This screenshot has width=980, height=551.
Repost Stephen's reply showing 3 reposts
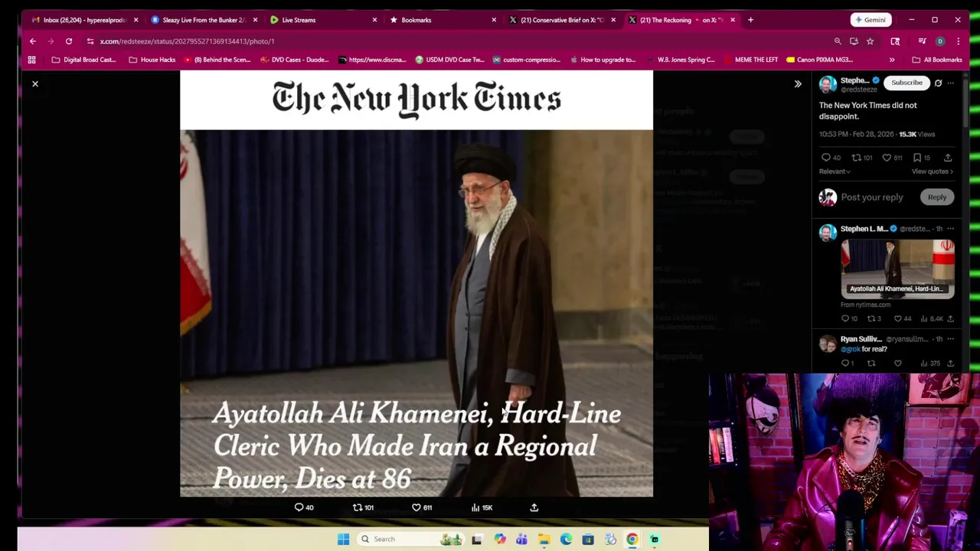tap(874, 318)
